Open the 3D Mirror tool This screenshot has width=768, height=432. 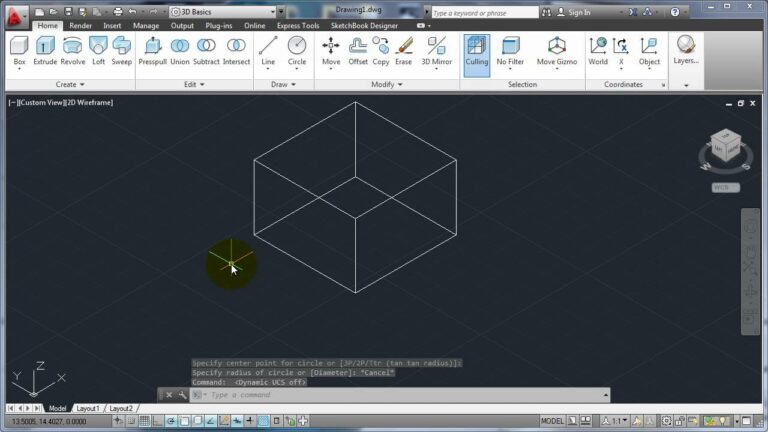pyautogui.click(x=437, y=50)
